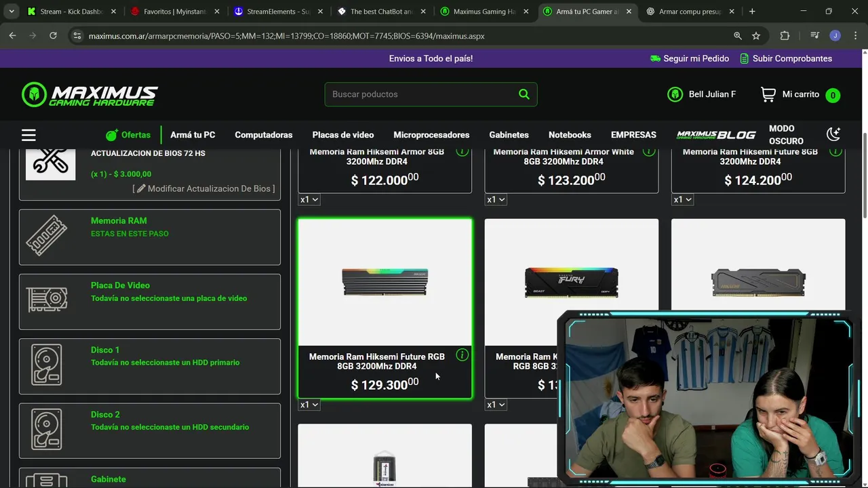Close the Armá tu PC Gamer tab
Screen dimensions: 868x488
629,12
